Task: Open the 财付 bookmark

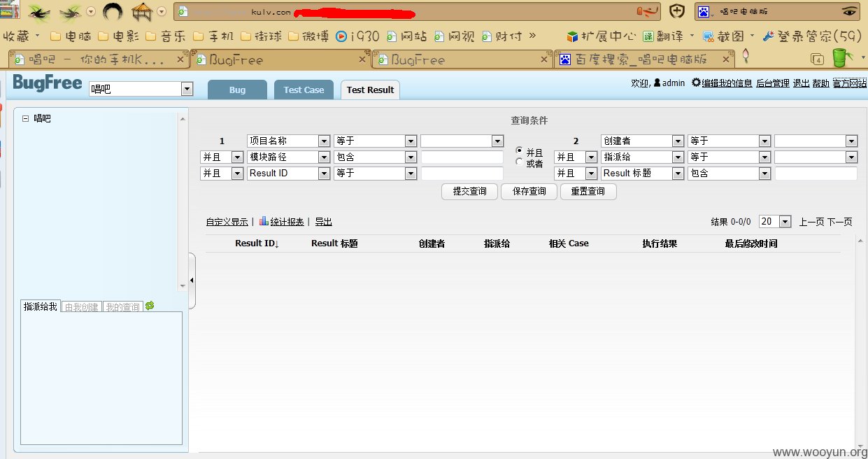Action: 501,36
